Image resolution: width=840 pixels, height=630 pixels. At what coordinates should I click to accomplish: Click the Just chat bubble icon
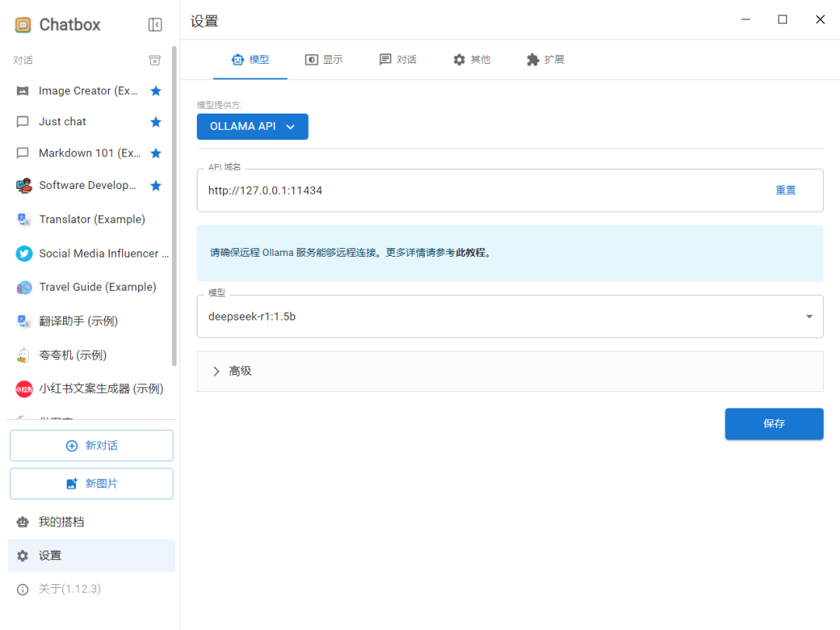[x=23, y=122]
